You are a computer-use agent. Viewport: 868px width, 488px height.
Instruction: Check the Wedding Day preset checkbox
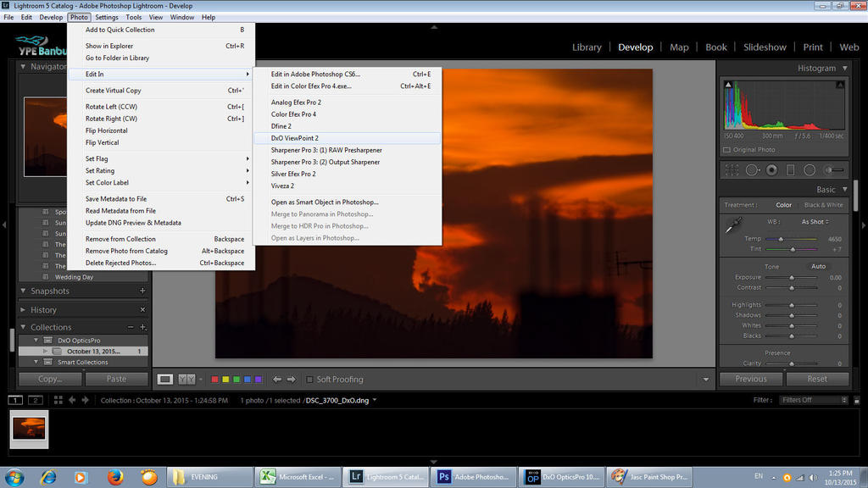45,277
